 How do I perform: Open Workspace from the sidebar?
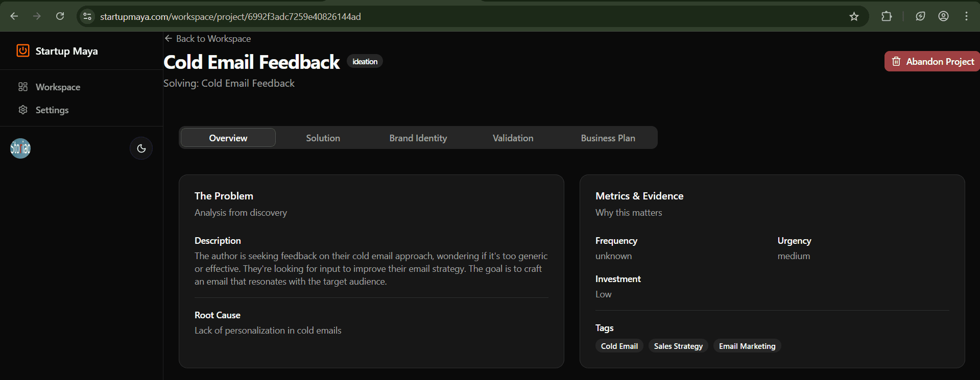tap(58, 87)
